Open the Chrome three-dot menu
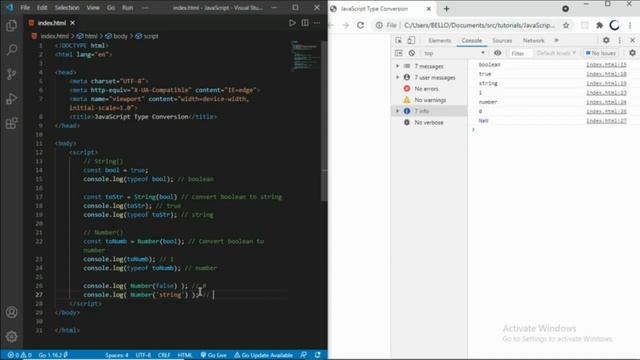 click(630, 25)
